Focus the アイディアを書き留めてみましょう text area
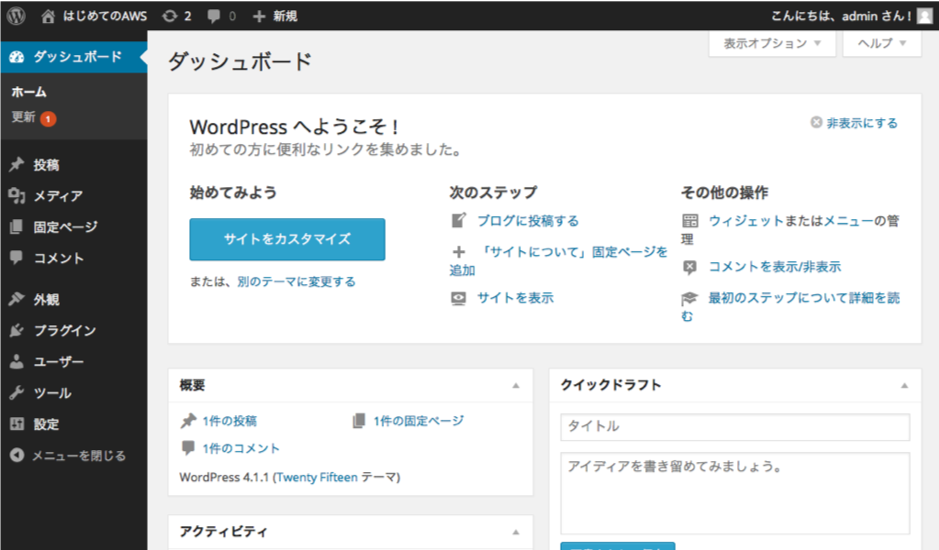 click(735, 492)
